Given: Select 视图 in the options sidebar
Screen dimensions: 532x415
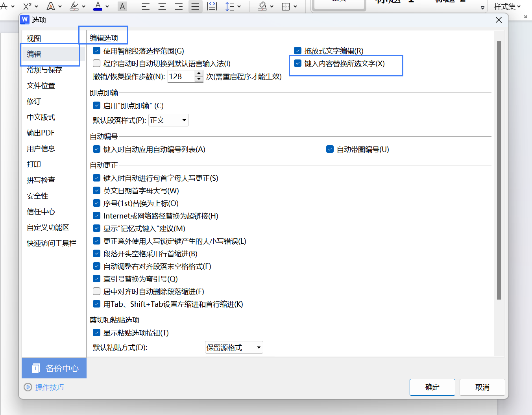Looking at the screenshot, I should click(34, 39).
